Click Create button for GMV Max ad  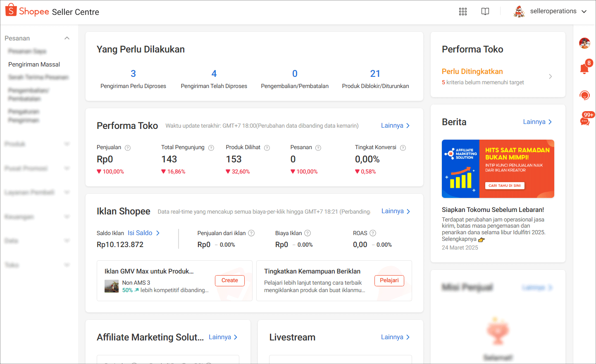pos(230,281)
